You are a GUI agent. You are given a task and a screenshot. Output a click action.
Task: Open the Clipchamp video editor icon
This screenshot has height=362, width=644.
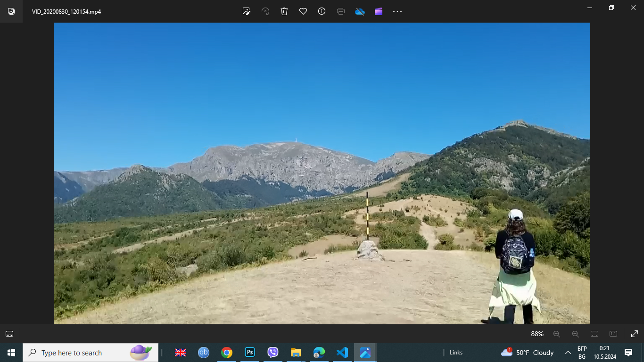(x=379, y=11)
